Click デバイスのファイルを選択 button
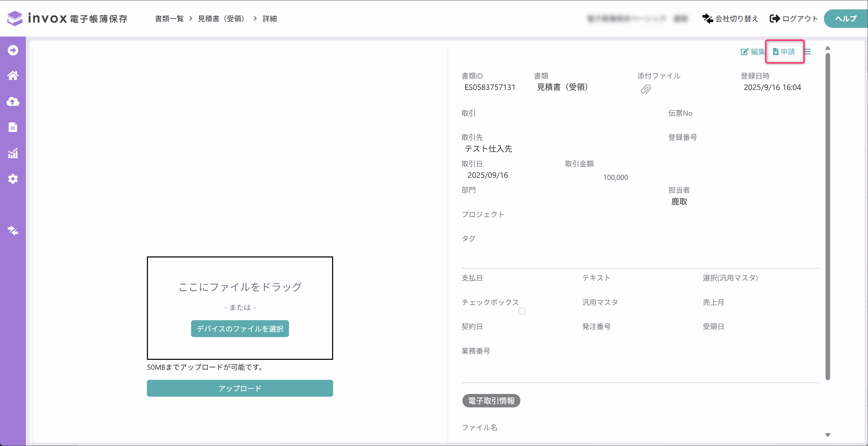This screenshot has height=446, width=868. [240, 329]
